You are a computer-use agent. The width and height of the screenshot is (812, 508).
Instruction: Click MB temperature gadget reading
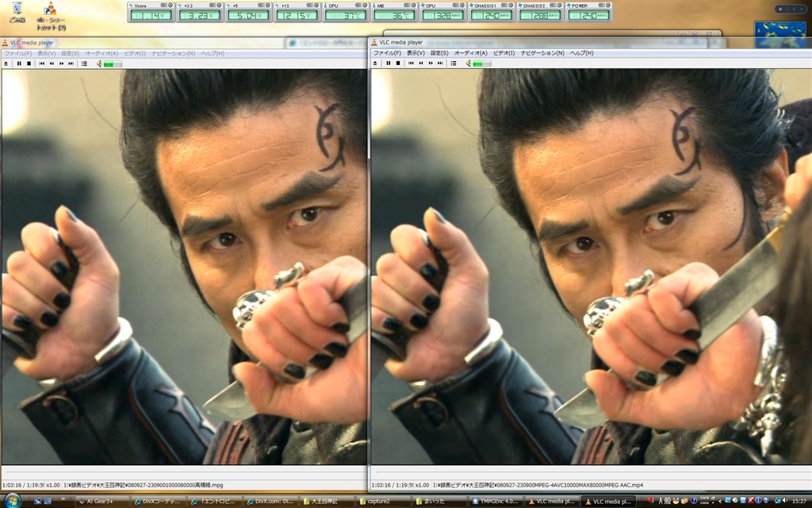394,16
